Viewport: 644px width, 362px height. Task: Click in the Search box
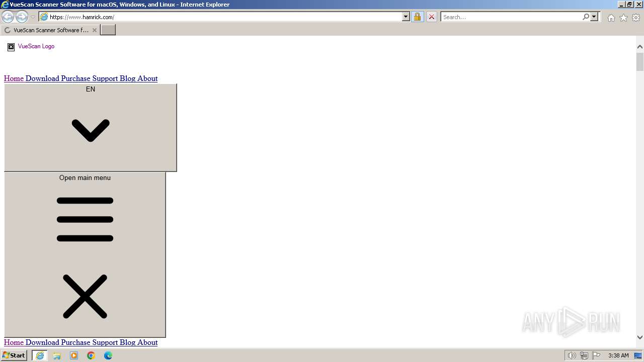click(x=511, y=17)
